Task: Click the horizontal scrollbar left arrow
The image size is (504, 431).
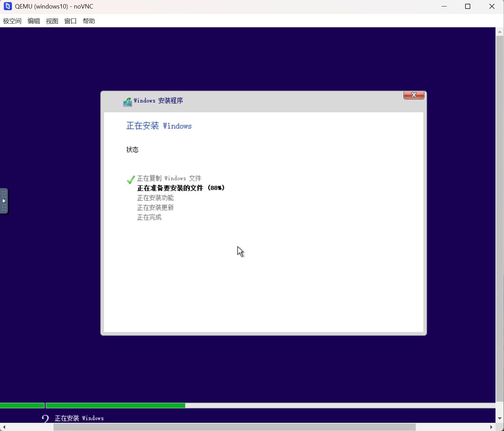Action: (x=4, y=427)
